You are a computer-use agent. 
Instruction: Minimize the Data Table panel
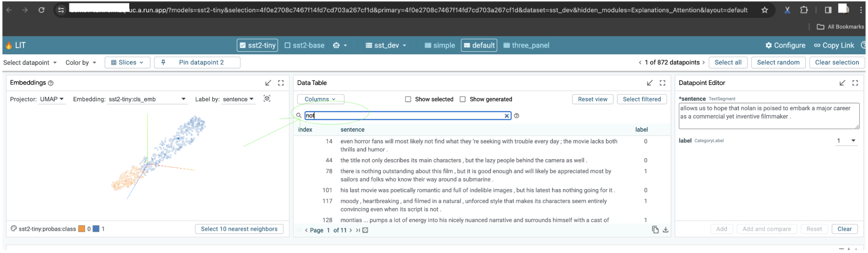[x=649, y=83]
